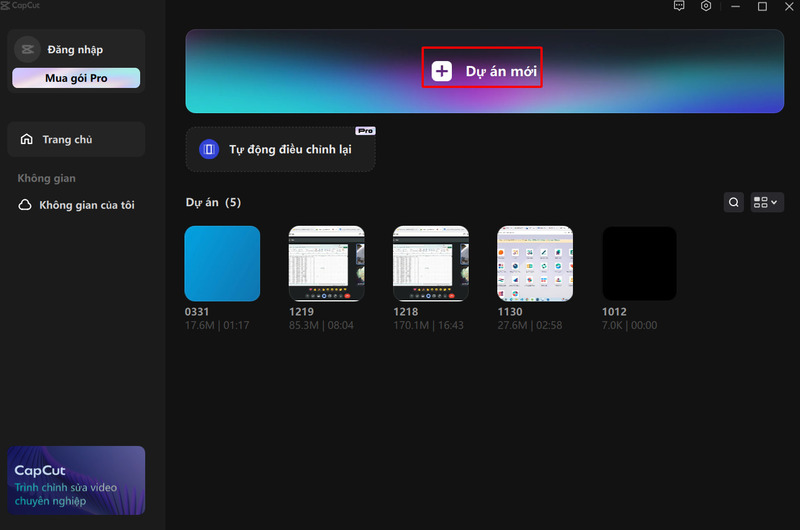Image resolution: width=800 pixels, height=530 pixels.
Task: Open the feedback chat bubble icon
Action: [x=679, y=6]
